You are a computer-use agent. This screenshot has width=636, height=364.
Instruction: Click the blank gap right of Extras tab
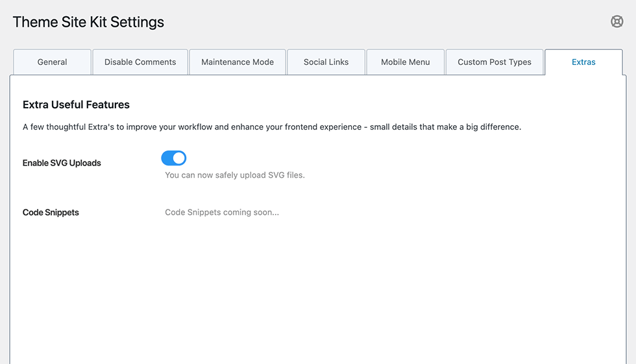point(630,62)
